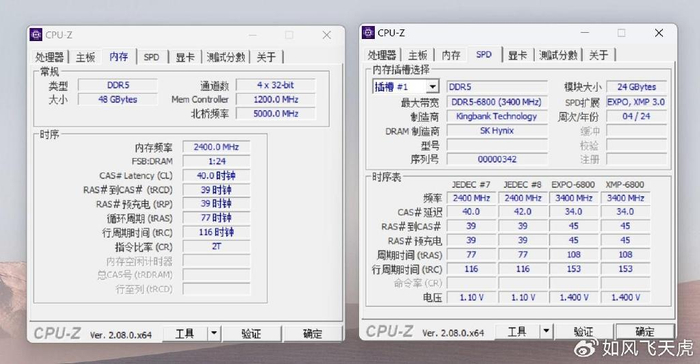
Task: Click EXPO-6800 voltage 1.400 V cell
Action: (x=574, y=297)
